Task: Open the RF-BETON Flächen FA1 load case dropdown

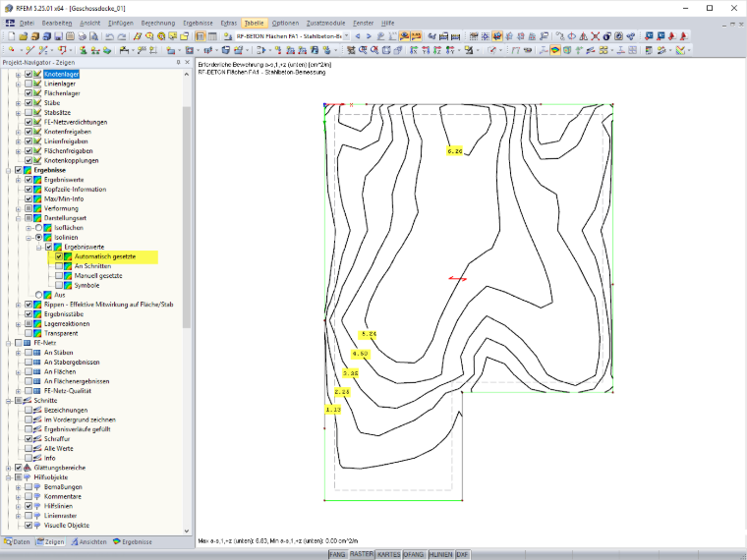Action: (346, 36)
